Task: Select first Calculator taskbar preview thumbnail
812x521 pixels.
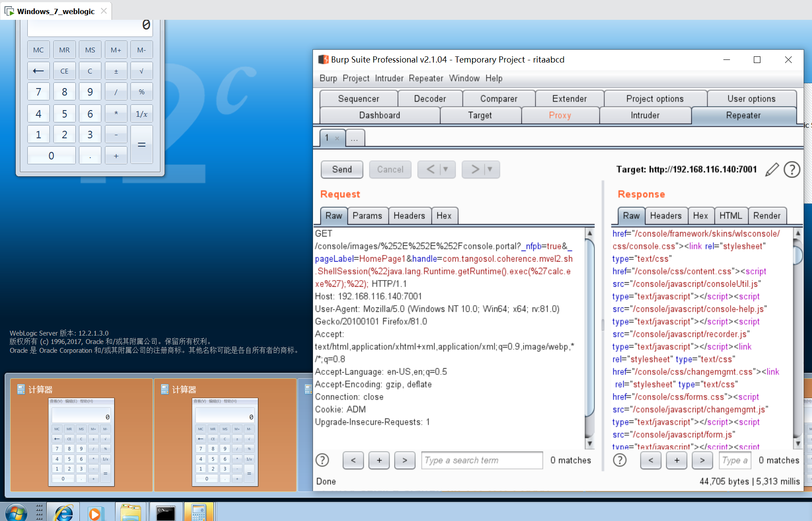Action: coord(82,435)
